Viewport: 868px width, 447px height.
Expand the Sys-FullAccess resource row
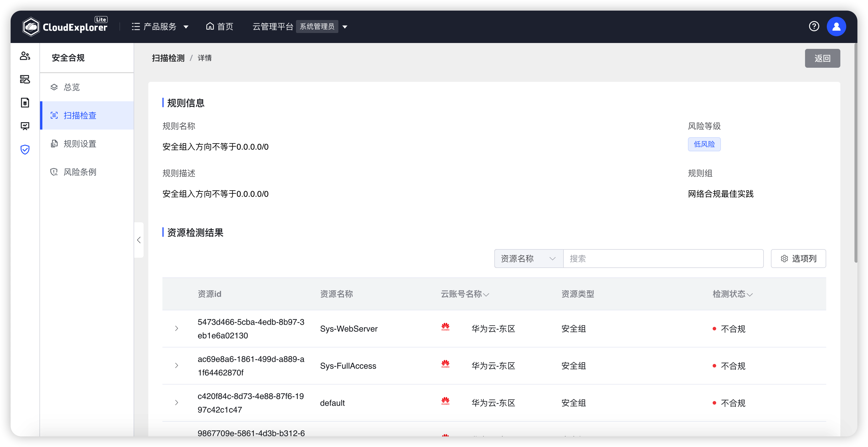(176, 366)
